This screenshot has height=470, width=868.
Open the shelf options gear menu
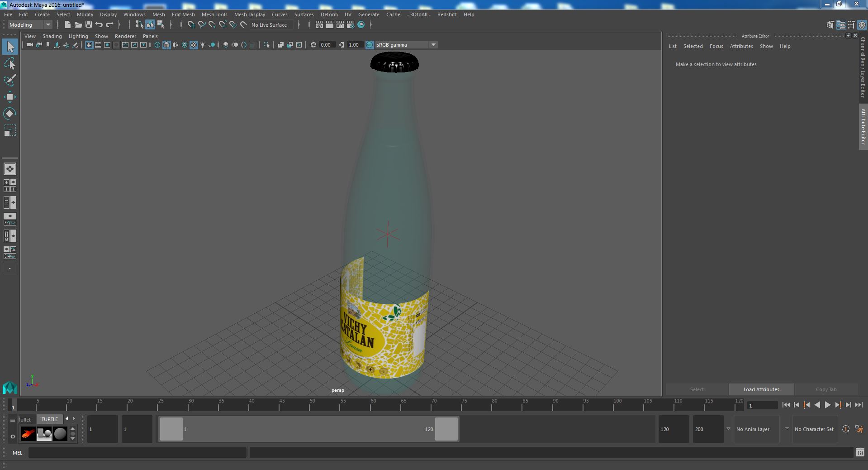tap(13, 437)
